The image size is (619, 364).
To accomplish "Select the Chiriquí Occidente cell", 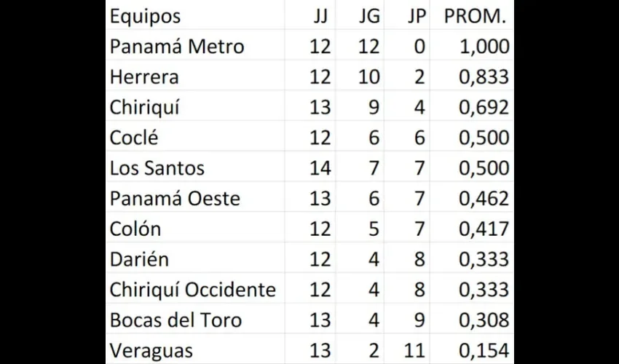I will point(195,290).
